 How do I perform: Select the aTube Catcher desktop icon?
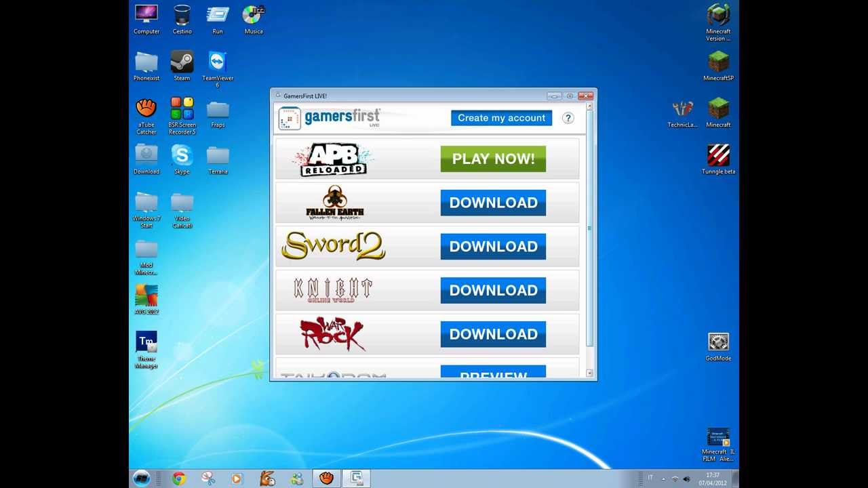click(146, 117)
